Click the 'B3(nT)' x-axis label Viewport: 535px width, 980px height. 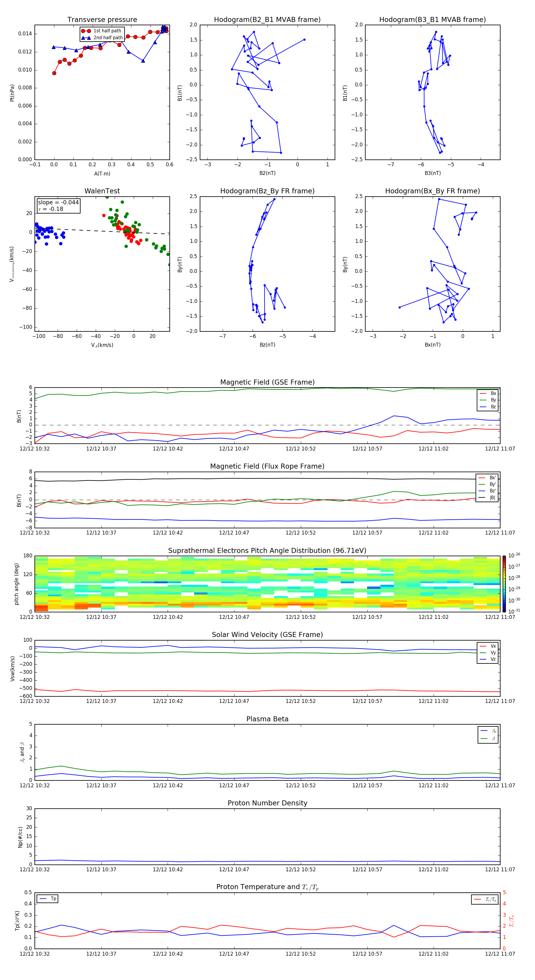tap(432, 173)
